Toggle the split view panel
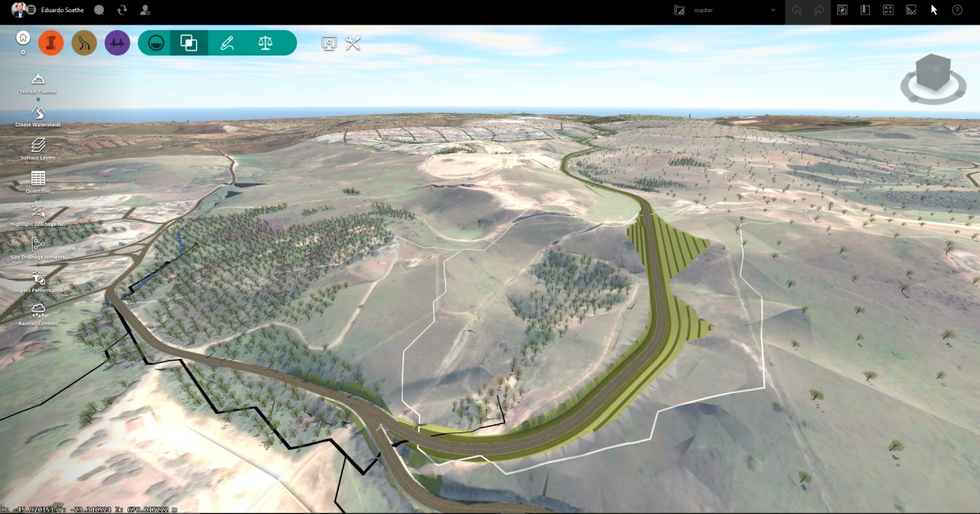Viewport: 980px width, 514px height. tap(866, 10)
